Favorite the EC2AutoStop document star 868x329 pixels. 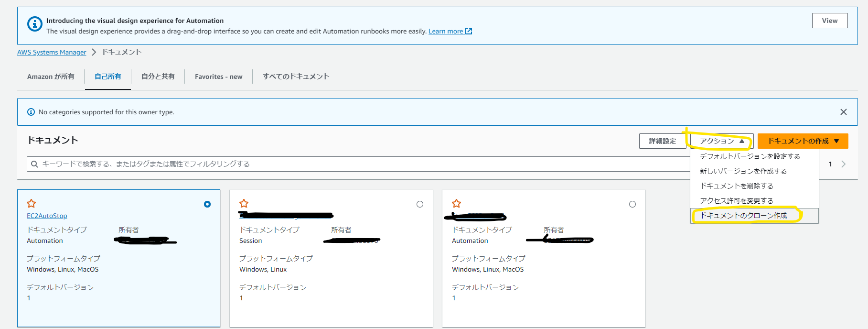(32, 203)
